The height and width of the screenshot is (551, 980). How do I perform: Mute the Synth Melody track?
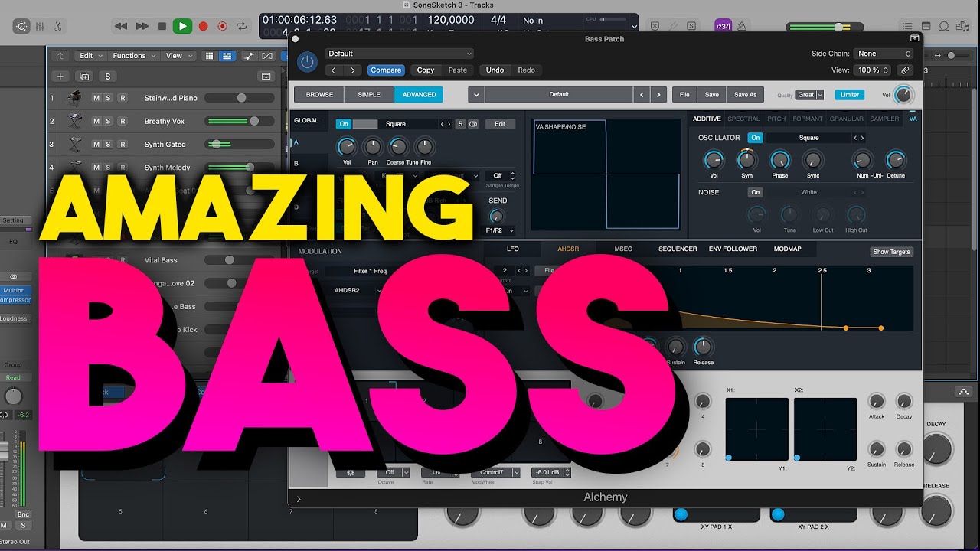pos(96,167)
